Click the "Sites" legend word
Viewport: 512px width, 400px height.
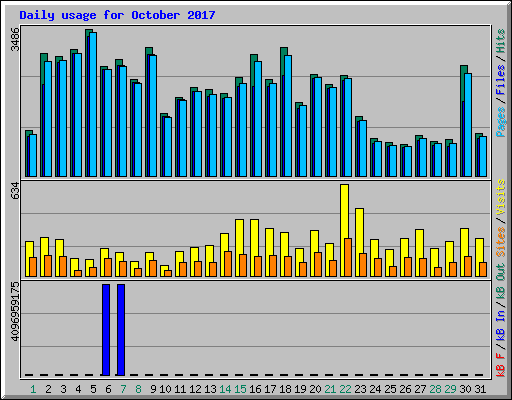pyautogui.click(x=501, y=242)
